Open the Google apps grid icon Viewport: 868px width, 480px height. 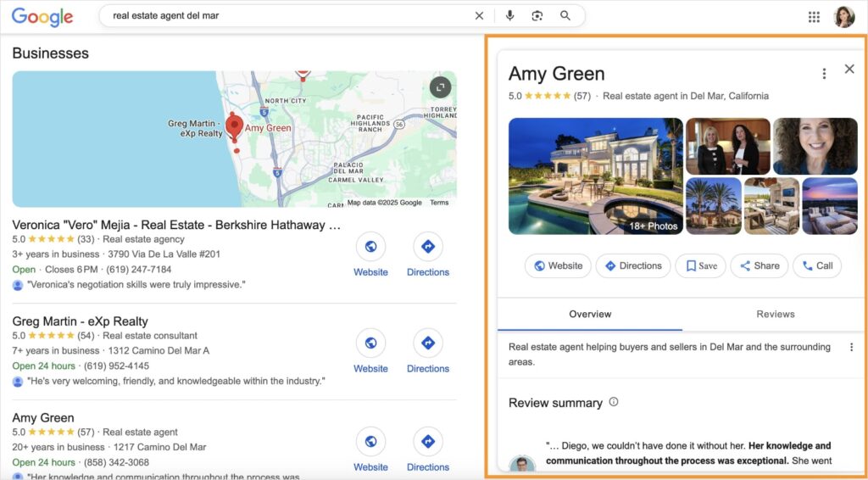(814, 17)
